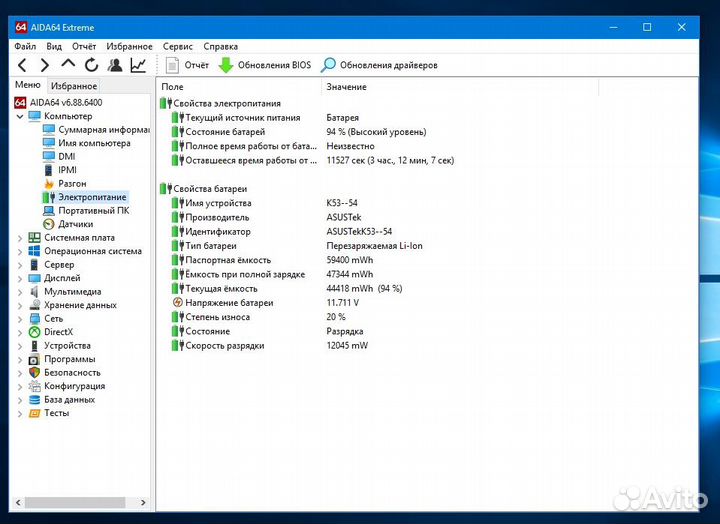Expand the DirectX tree node
The image size is (720, 524).
coord(20,332)
